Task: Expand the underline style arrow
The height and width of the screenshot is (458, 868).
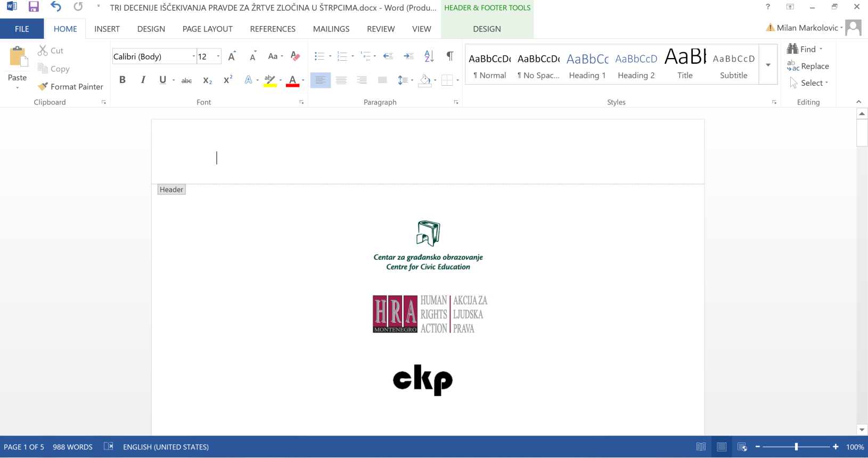Action: click(174, 80)
